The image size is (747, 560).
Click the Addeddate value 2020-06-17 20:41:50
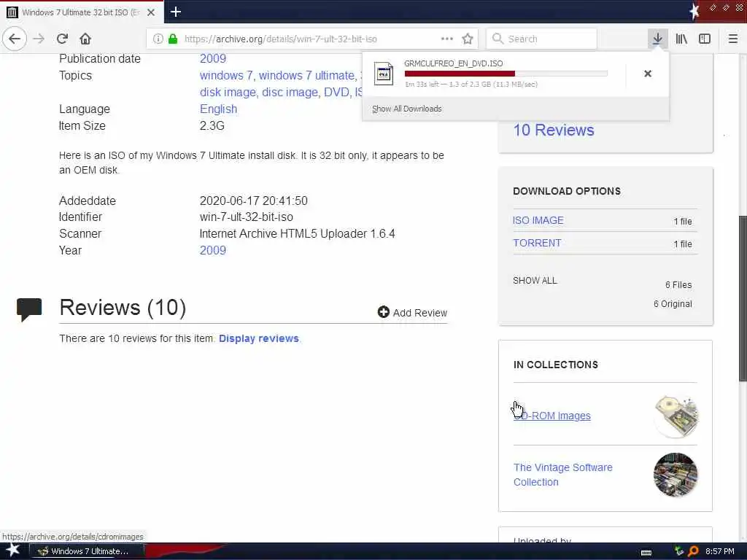[253, 201]
